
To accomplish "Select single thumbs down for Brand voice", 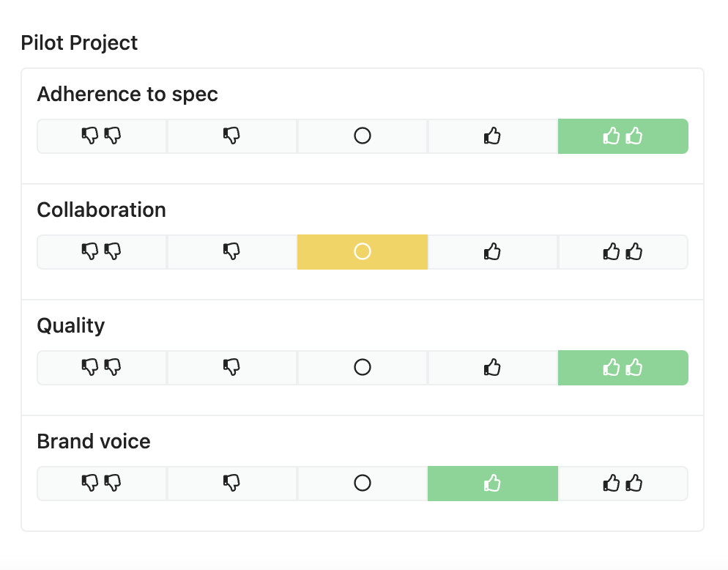I will click(231, 483).
